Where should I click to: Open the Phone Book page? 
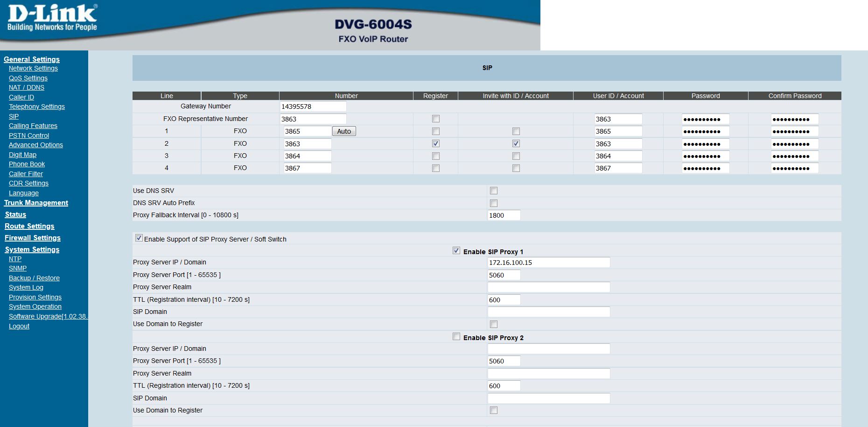coord(27,164)
